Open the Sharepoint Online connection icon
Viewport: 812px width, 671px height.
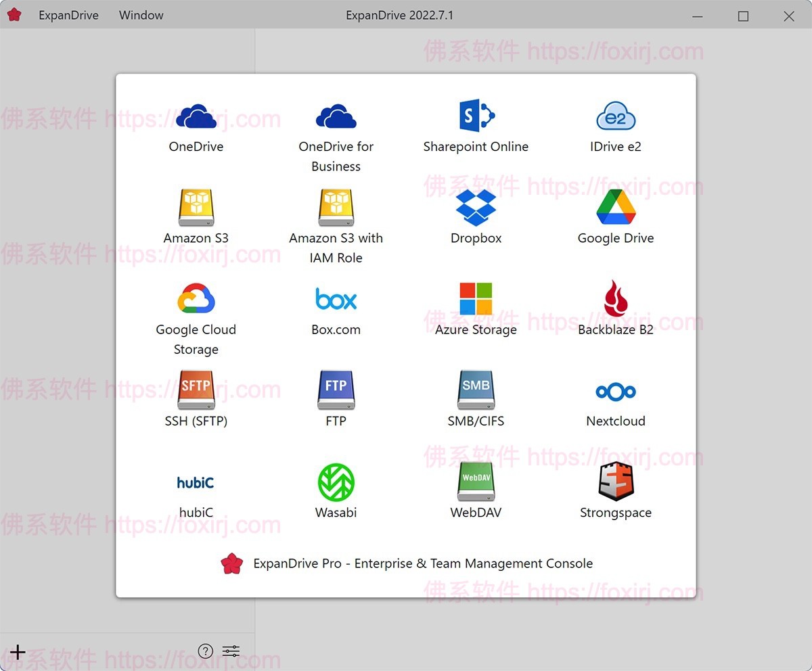(476, 115)
